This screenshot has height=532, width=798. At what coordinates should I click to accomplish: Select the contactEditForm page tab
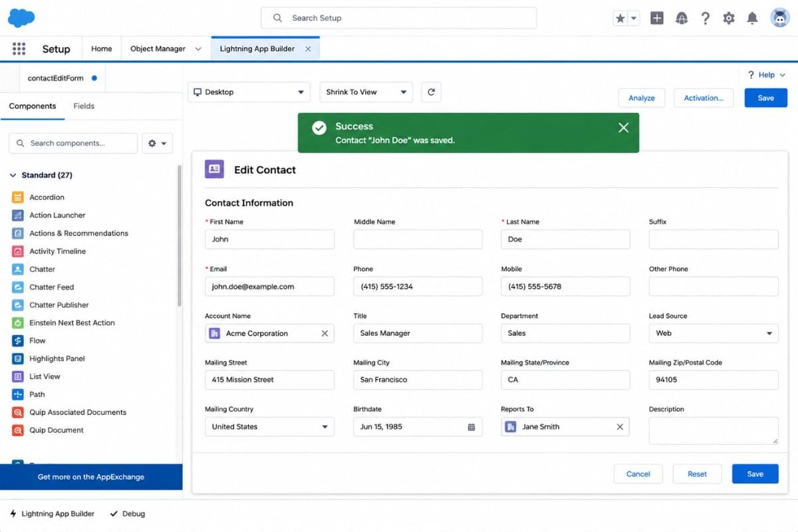click(x=62, y=78)
